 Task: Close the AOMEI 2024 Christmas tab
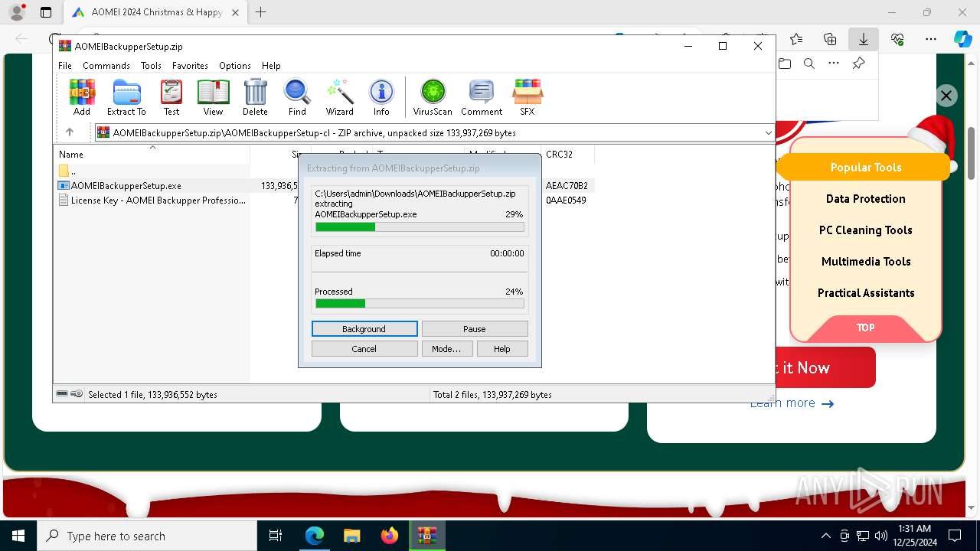235,12
